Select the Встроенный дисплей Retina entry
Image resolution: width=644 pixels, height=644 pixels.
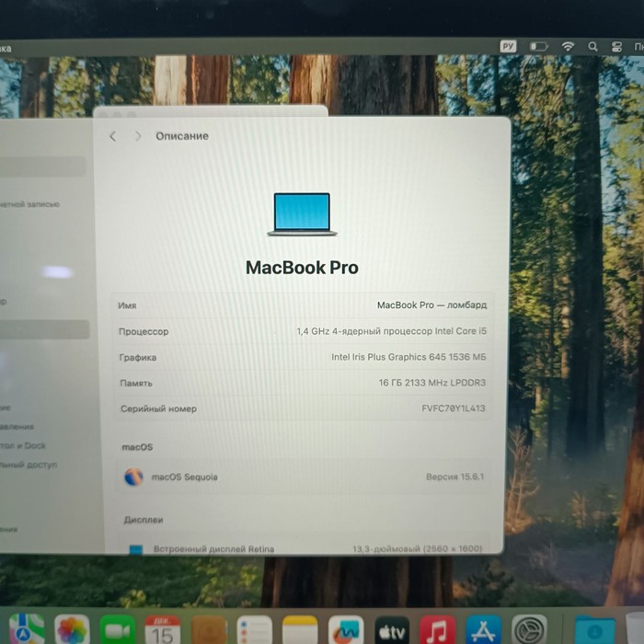[x=213, y=549]
